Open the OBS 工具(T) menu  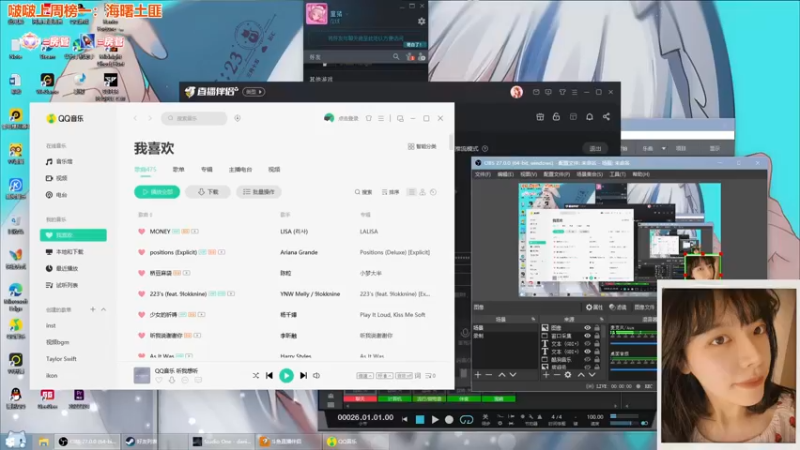pos(617,174)
